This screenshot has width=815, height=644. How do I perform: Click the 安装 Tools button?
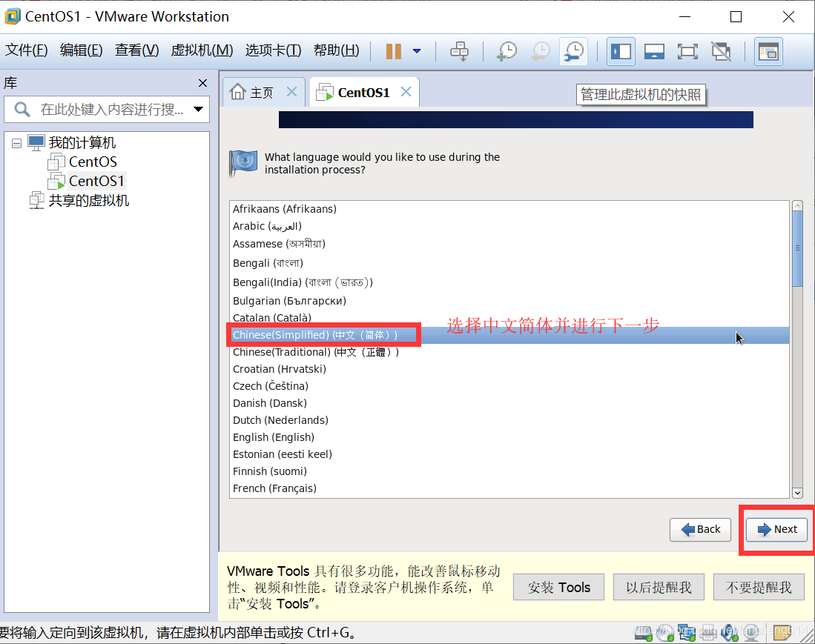tap(558, 588)
